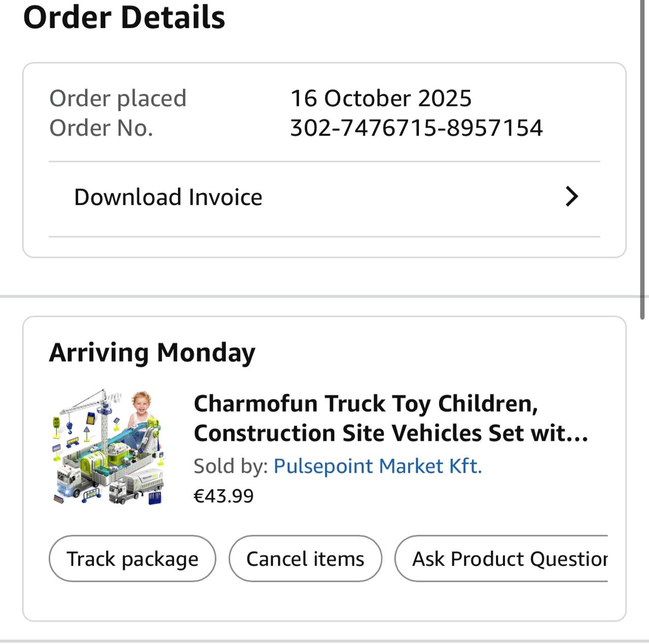This screenshot has width=649, height=644.
Task: Open the Pulsepoint Market Kft. seller link
Action: click(x=377, y=466)
